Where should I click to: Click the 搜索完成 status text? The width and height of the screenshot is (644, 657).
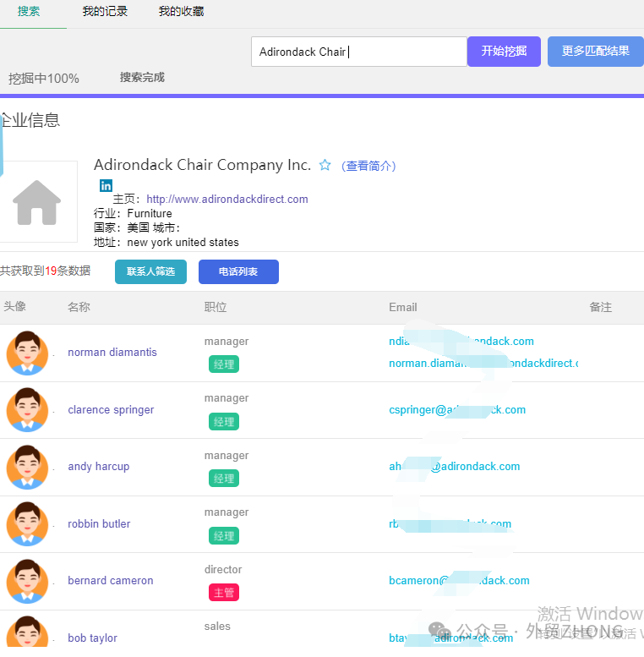[x=142, y=78]
